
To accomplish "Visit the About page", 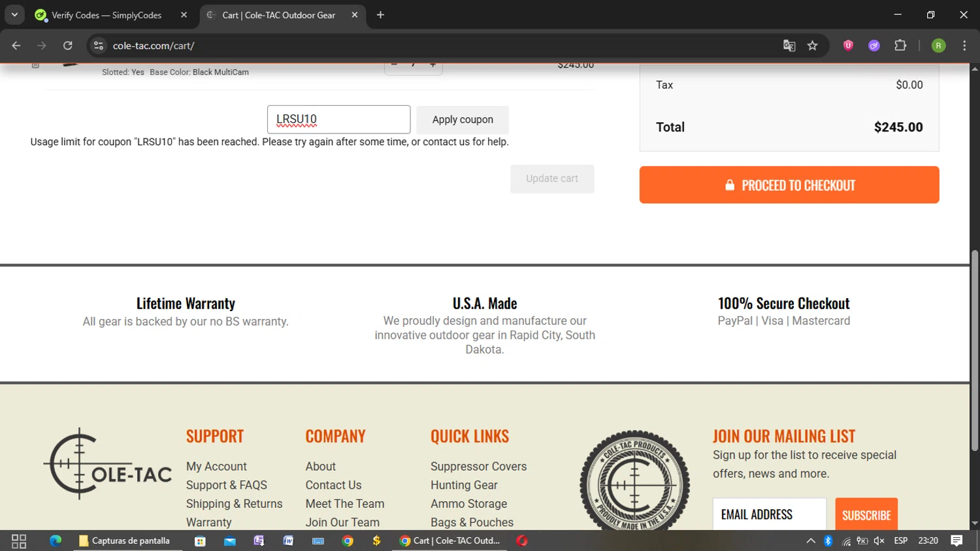I will point(321,467).
